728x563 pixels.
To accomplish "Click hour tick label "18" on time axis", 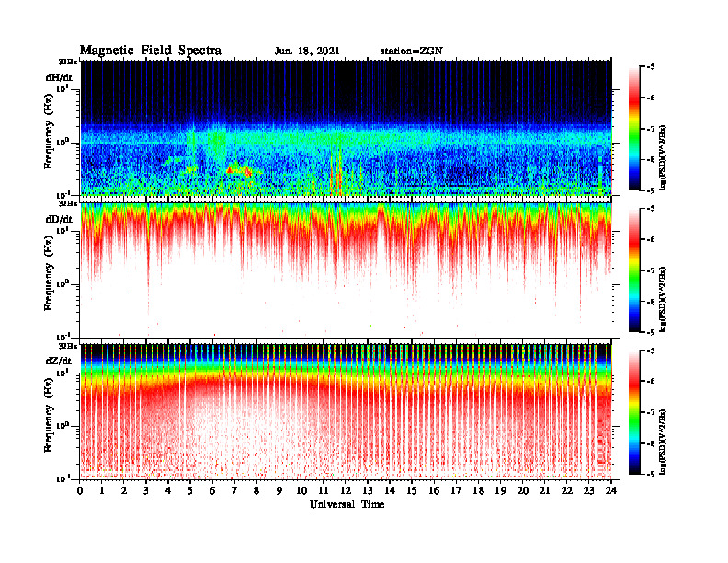I will click(x=479, y=491).
